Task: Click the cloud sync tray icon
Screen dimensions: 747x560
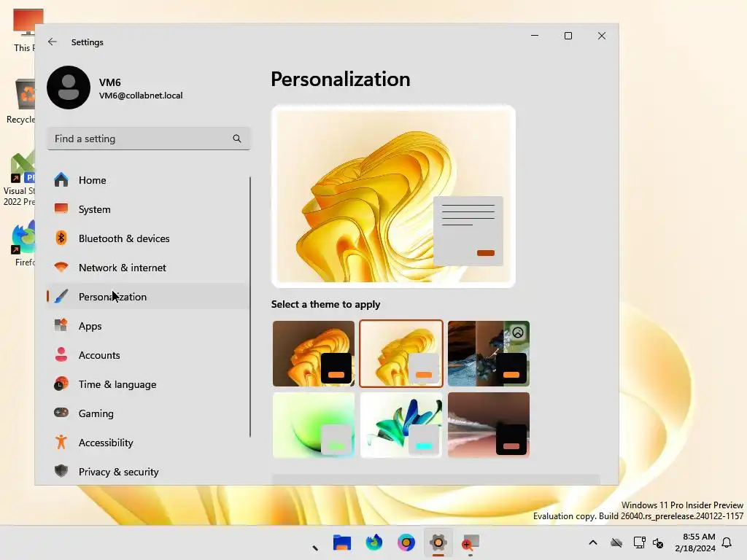Action: pyautogui.click(x=616, y=542)
